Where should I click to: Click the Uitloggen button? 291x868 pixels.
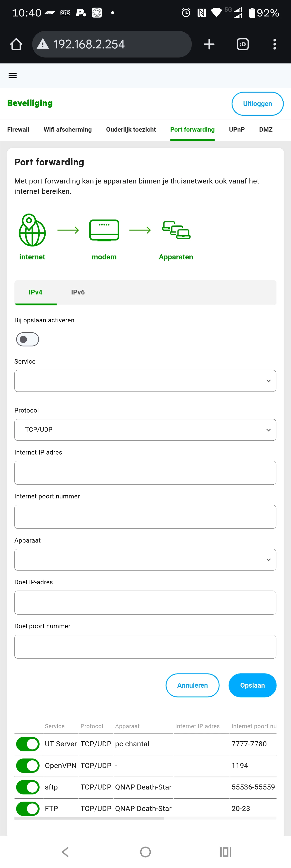pyautogui.click(x=257, y=104)
